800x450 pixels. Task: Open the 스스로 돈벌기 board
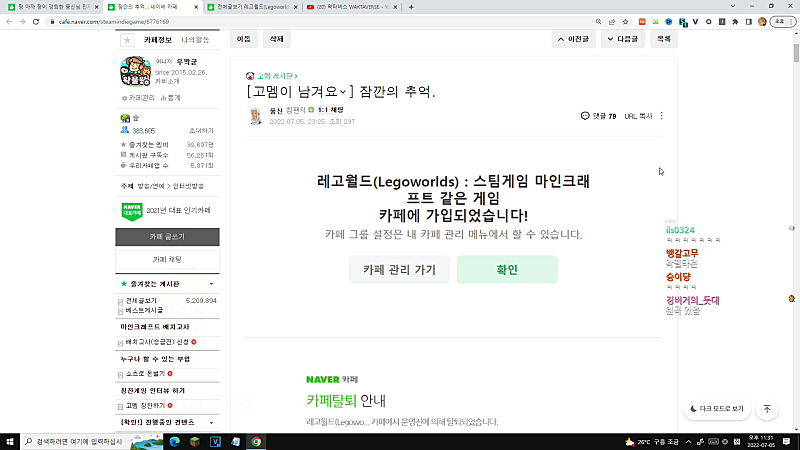coord(145,373)
